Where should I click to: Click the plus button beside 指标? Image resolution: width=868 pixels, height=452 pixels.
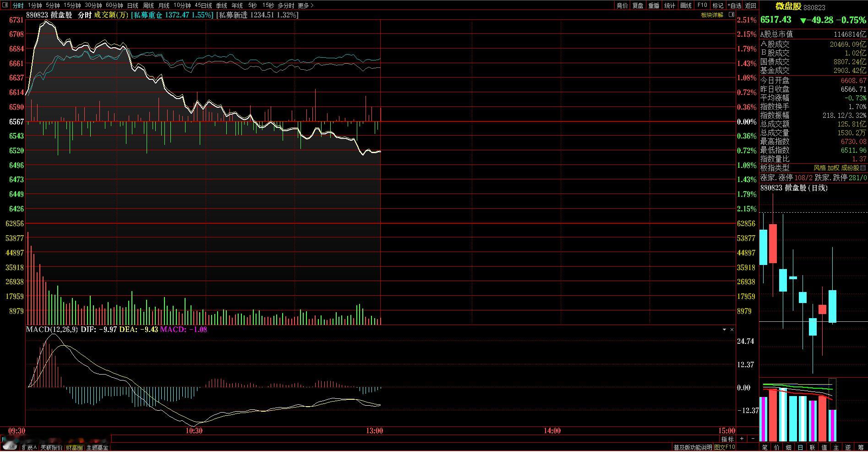(742, 439)
